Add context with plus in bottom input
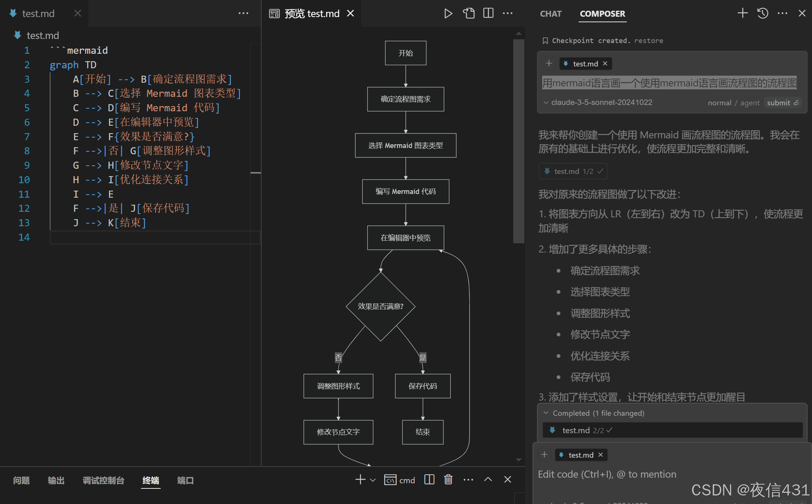The image size is (812, 504). (544, 455)
